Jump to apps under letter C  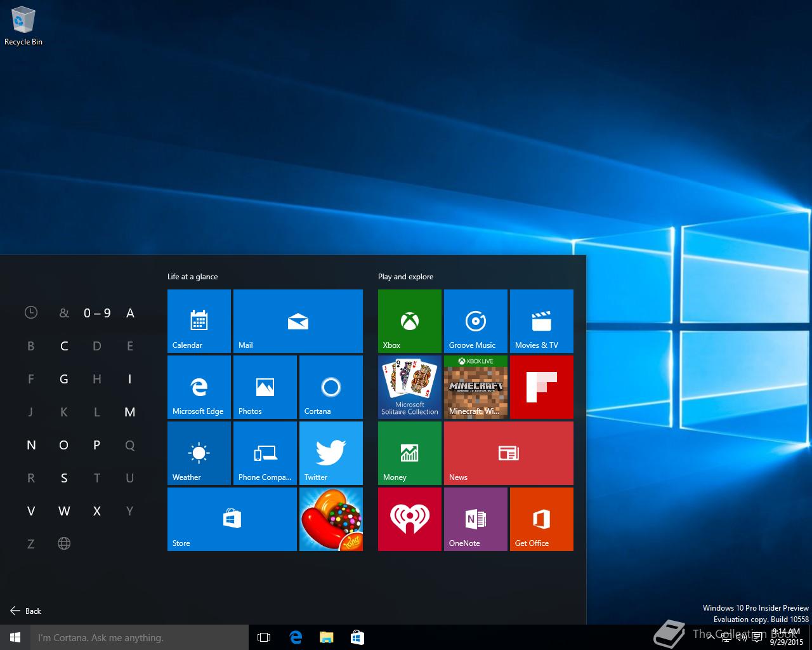tap(64, 346)
